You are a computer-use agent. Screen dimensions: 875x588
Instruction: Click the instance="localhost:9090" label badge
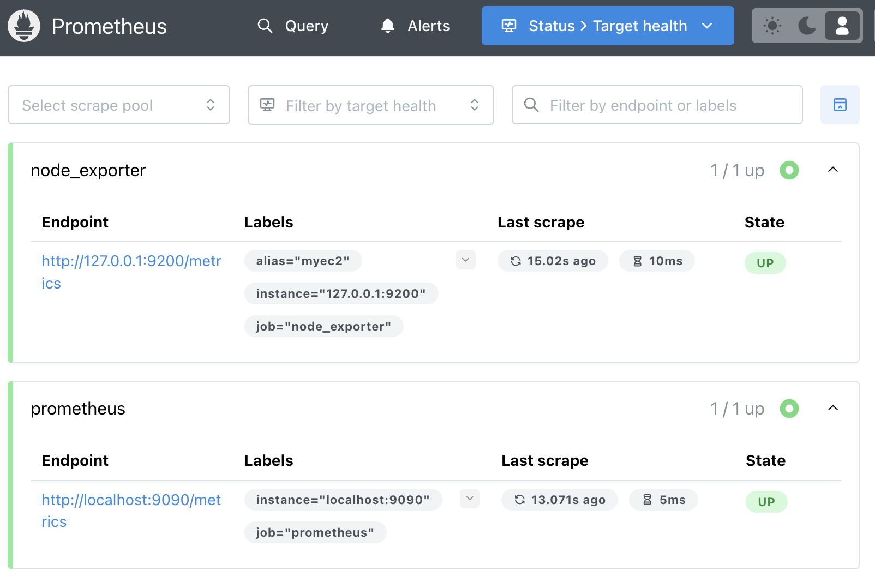pos(343,500)
